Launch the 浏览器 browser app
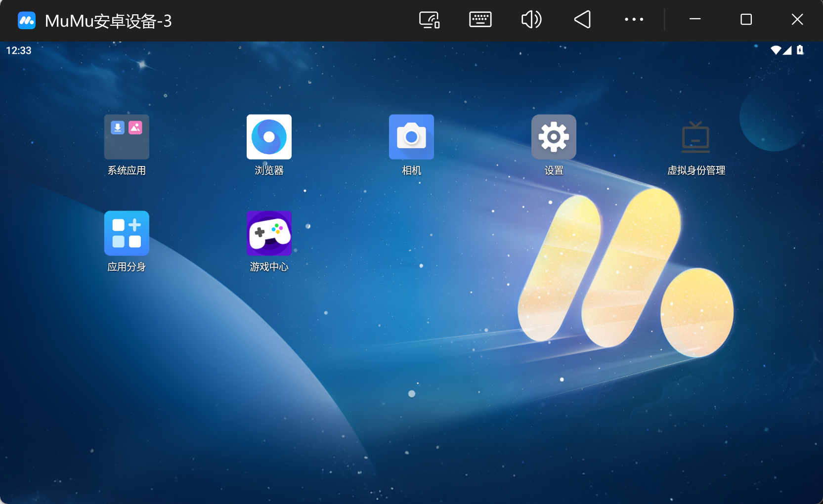Image resolution: width=823 pixels, height=504 pixels. click(269, 137)
